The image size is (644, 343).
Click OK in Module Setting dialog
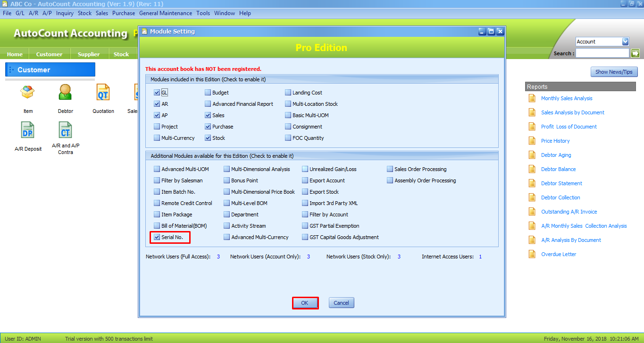coord(305,303)
